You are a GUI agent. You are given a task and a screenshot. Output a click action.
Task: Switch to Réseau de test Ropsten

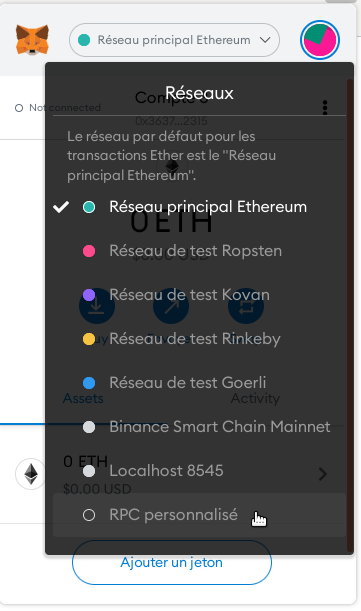click(199, 251)
